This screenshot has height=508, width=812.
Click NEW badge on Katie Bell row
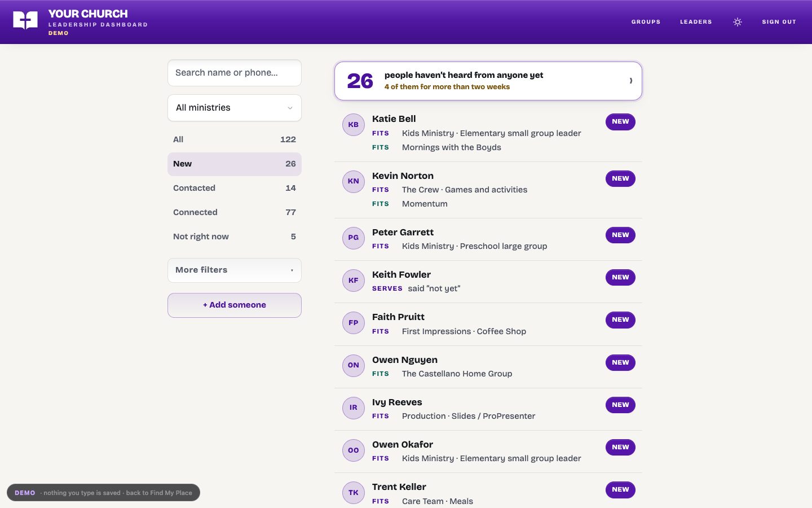pyautogui.click(x=620, y=122)
